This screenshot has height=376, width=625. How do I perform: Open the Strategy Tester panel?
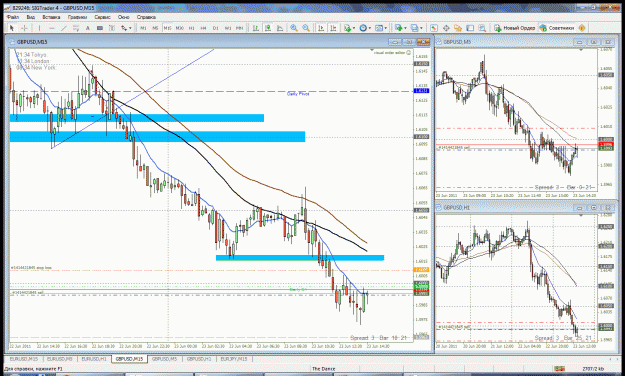pyautogui.click(x=482, y=28)
